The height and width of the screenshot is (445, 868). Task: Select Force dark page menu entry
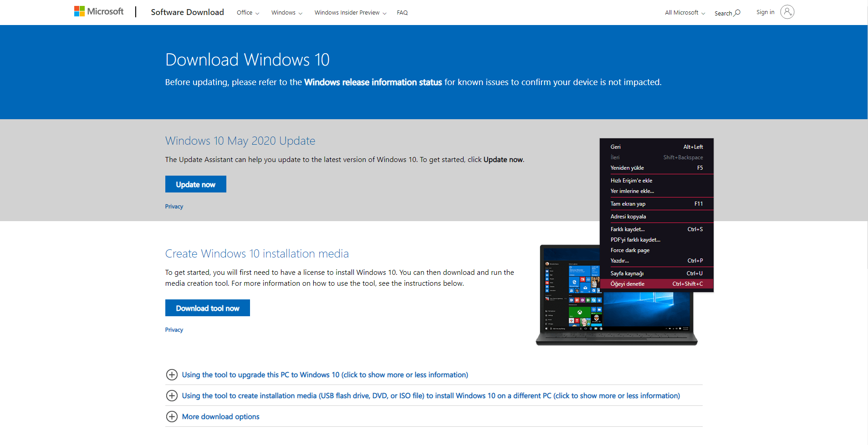(657, 250)
